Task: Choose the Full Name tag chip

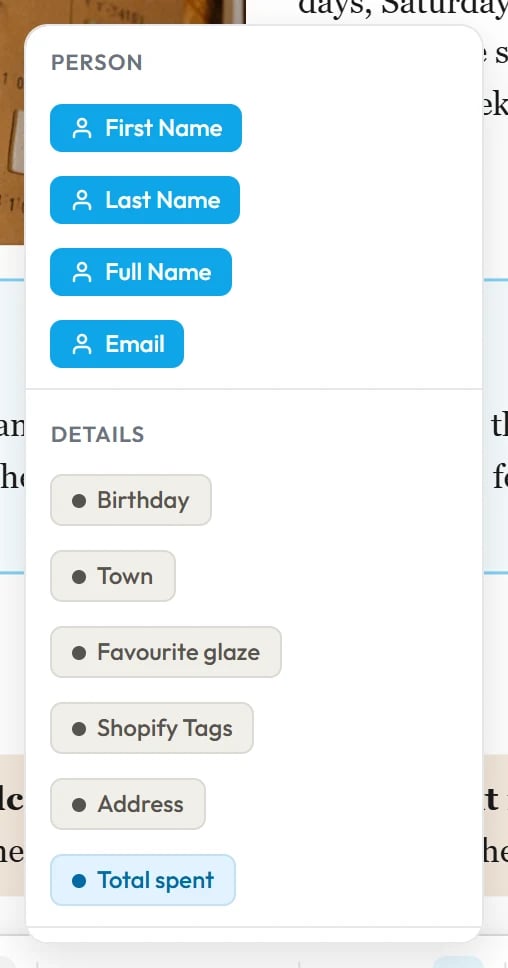Action: (141, 272)
